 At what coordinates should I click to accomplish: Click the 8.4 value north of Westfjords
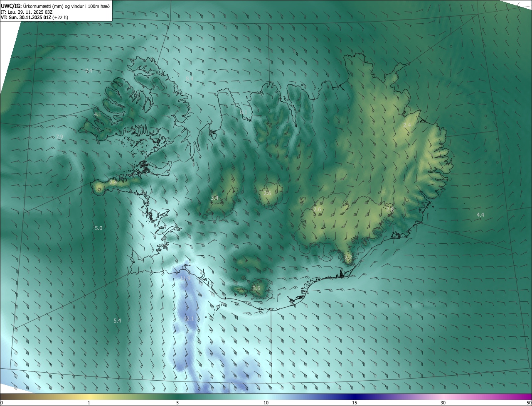[x=190, y=78]
